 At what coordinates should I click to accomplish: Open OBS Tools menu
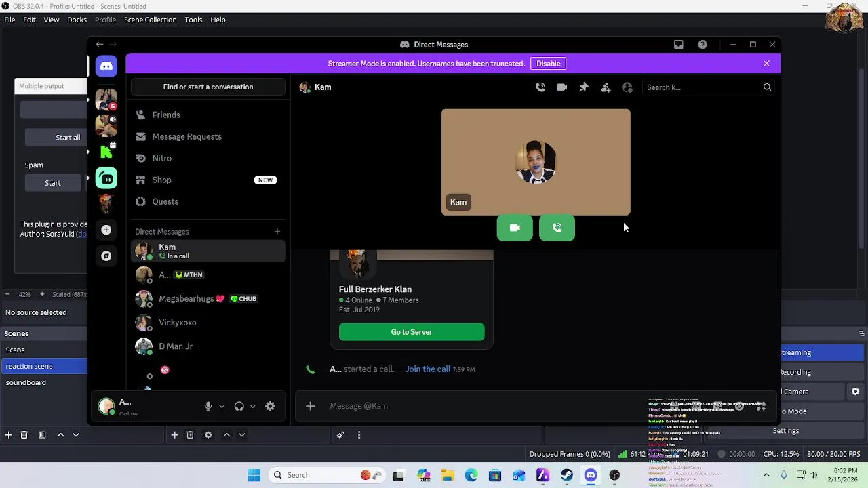(193, 20)
